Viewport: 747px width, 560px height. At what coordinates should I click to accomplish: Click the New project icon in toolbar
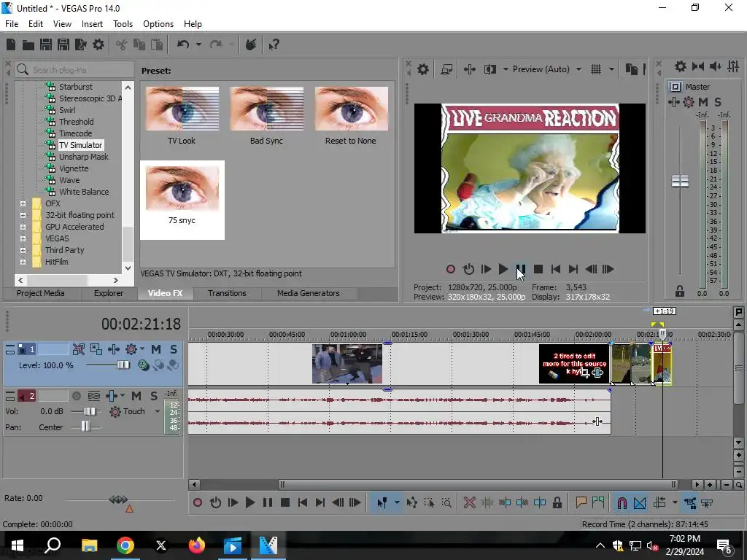(x=11, y=44)
